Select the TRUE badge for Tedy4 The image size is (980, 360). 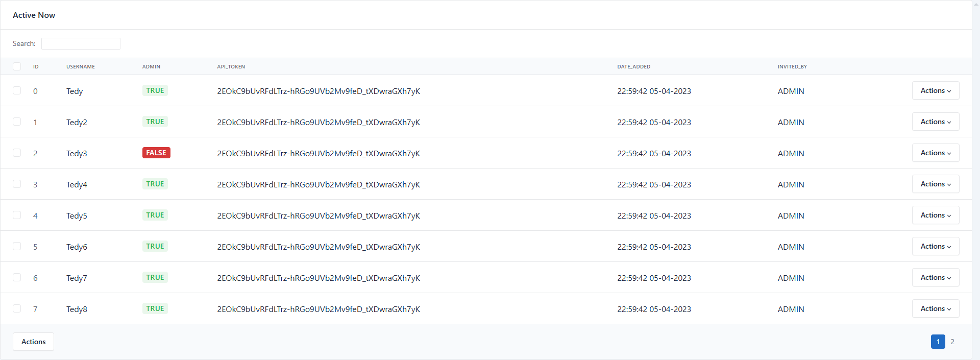coord(155,184)
